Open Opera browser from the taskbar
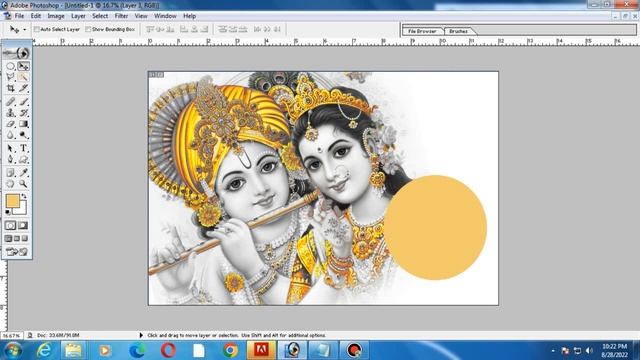Screen dimensions: 640x360 point(168,350)
